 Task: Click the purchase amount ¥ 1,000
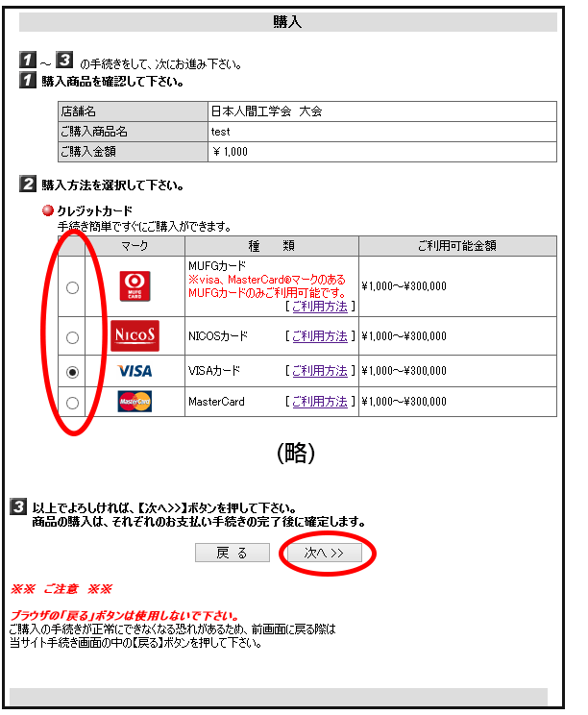pyautogui.click(x=231, y=152)
